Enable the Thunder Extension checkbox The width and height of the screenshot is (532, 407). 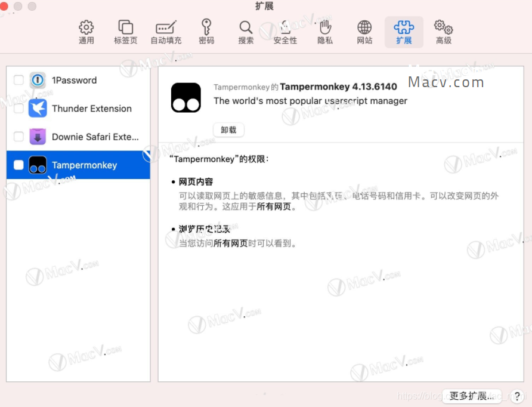tap(18, 108)
